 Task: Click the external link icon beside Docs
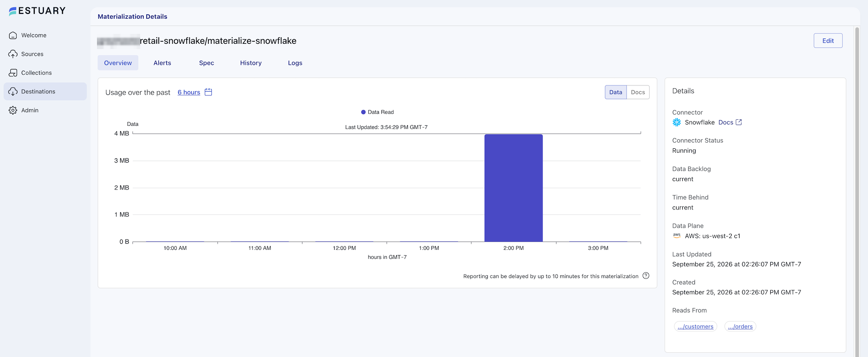click(x=739, y=122)
